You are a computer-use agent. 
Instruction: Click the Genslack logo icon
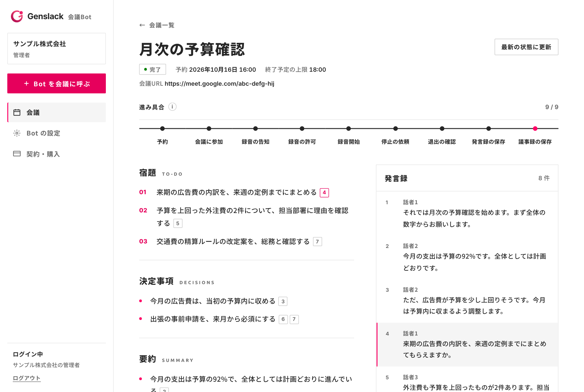17,16
